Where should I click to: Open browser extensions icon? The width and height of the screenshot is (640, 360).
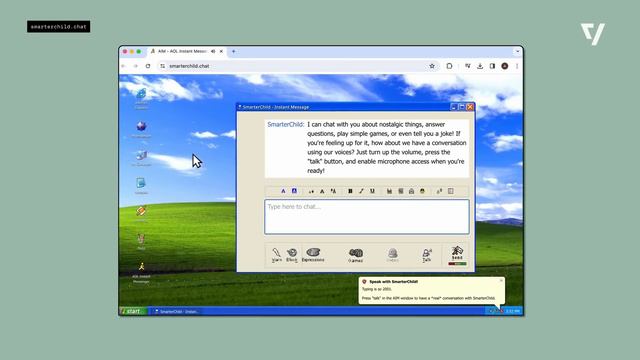coord(449,66)
